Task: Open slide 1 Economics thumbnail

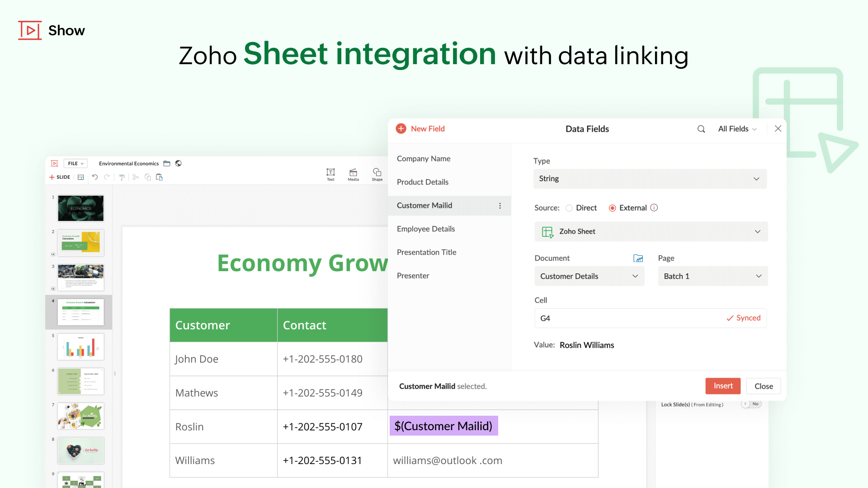Action: [x=81, y=208]
